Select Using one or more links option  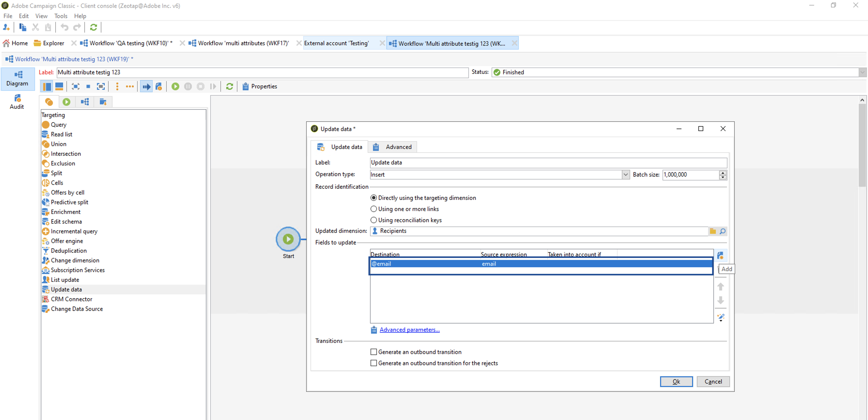tap(374, 209)
